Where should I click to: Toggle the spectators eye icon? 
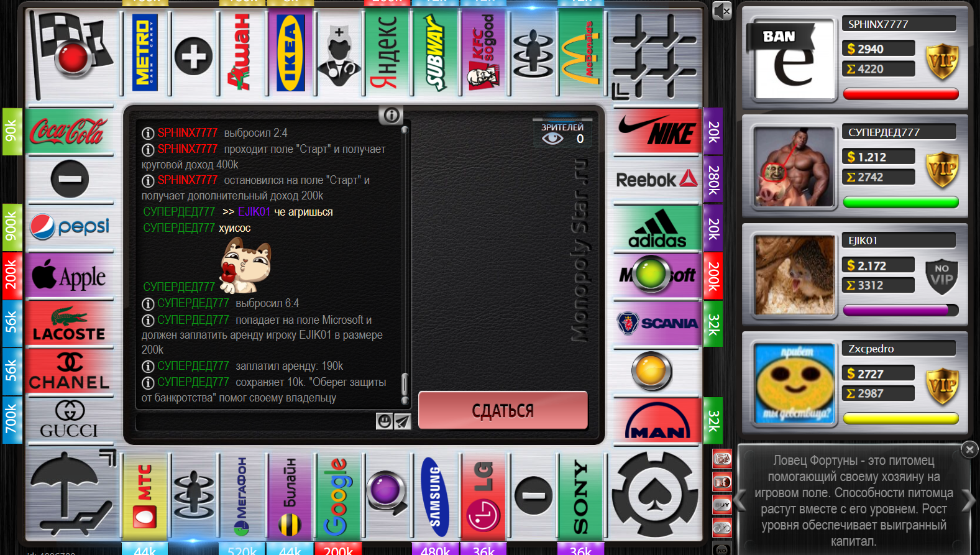click(x=552, y=139)
